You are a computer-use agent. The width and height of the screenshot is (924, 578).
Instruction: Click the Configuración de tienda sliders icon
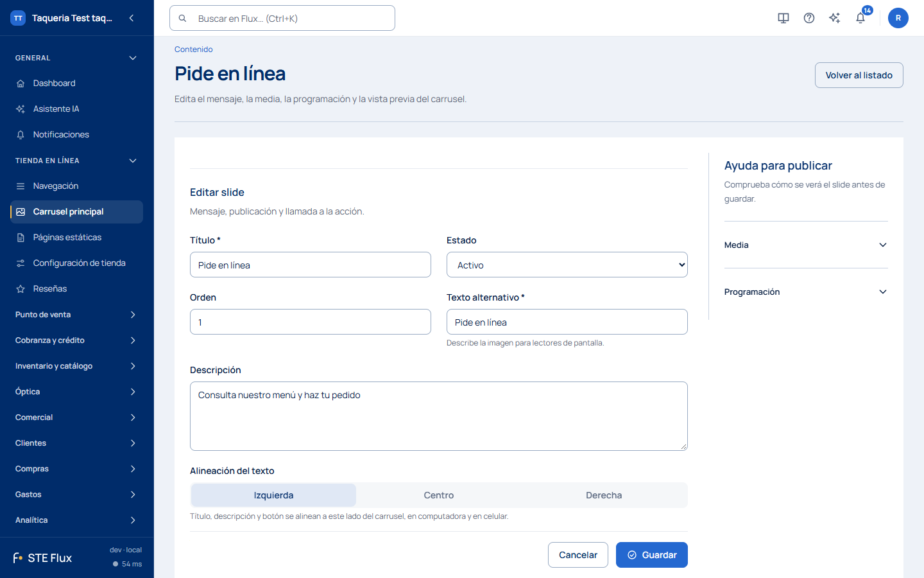(21, 263)
